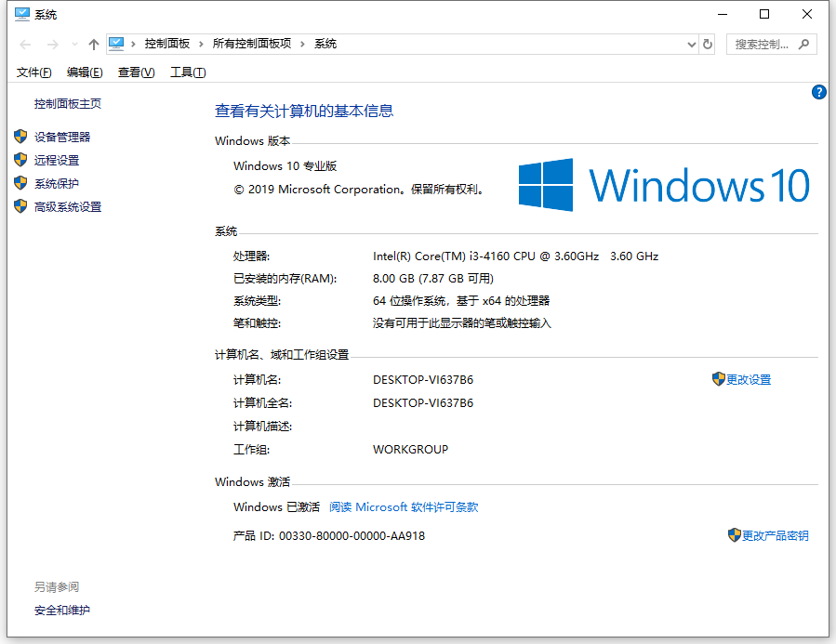Image resolution: width=836 pixels, height=644 pixels.
Task: Open 设备管理器 link
Action: pos(62,137)
